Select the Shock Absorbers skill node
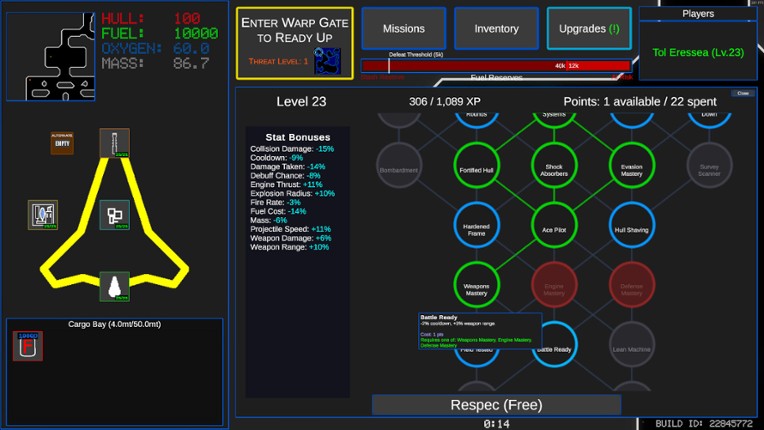 click(x=554, y=166)
